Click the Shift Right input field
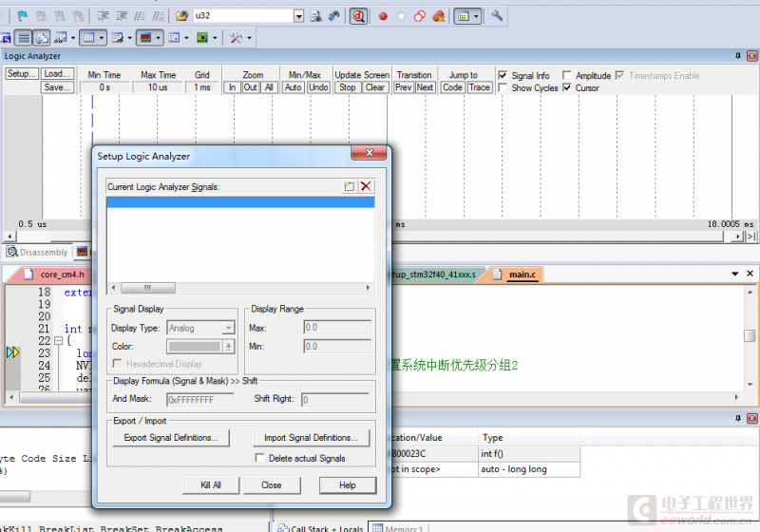 coord(335,400)
